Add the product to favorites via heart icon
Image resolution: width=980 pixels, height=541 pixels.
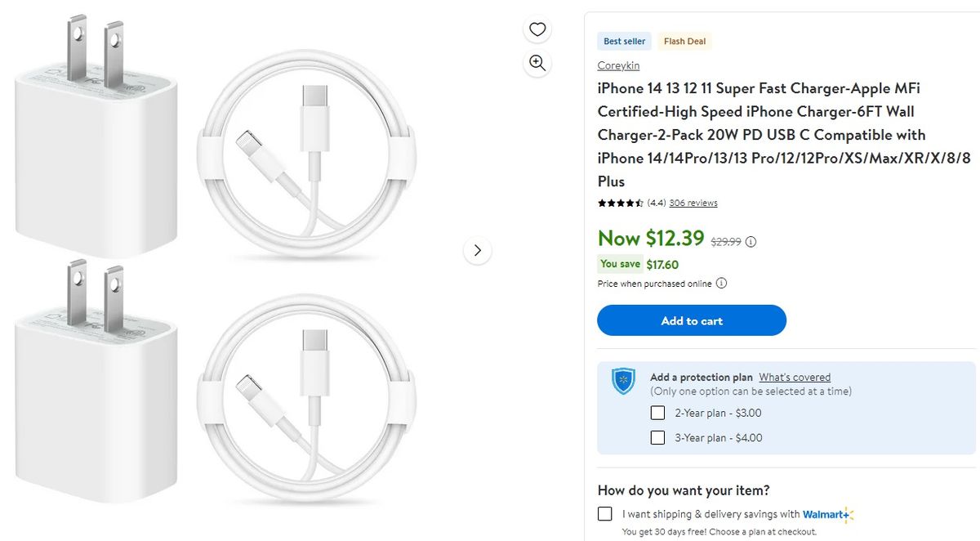537,29
